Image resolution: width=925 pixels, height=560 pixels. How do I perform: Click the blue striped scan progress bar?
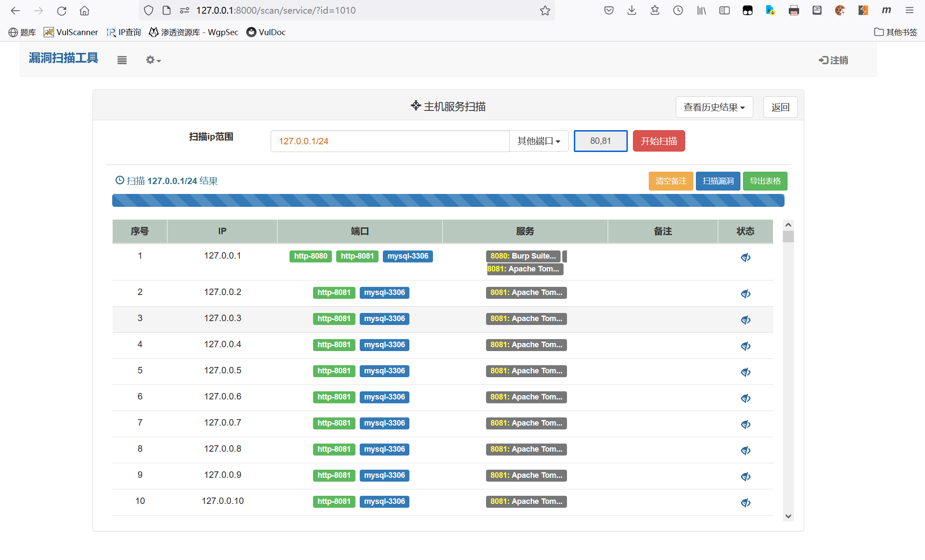point(448,200)
